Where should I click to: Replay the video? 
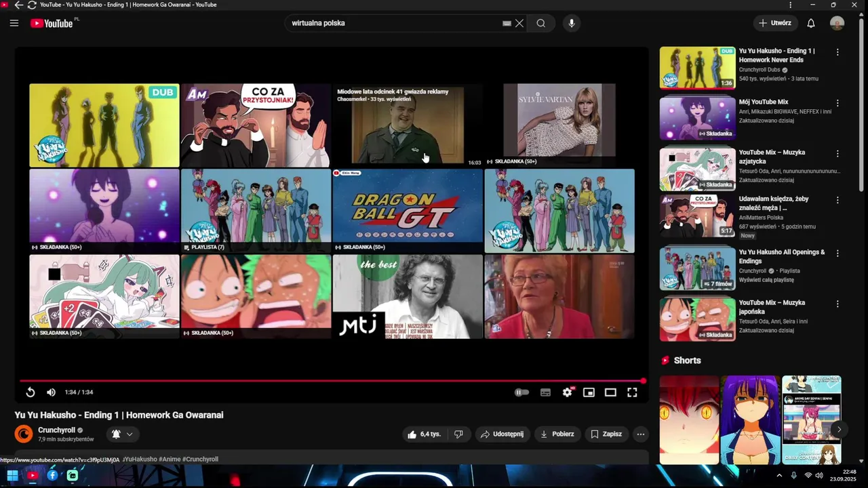point(31,392)
